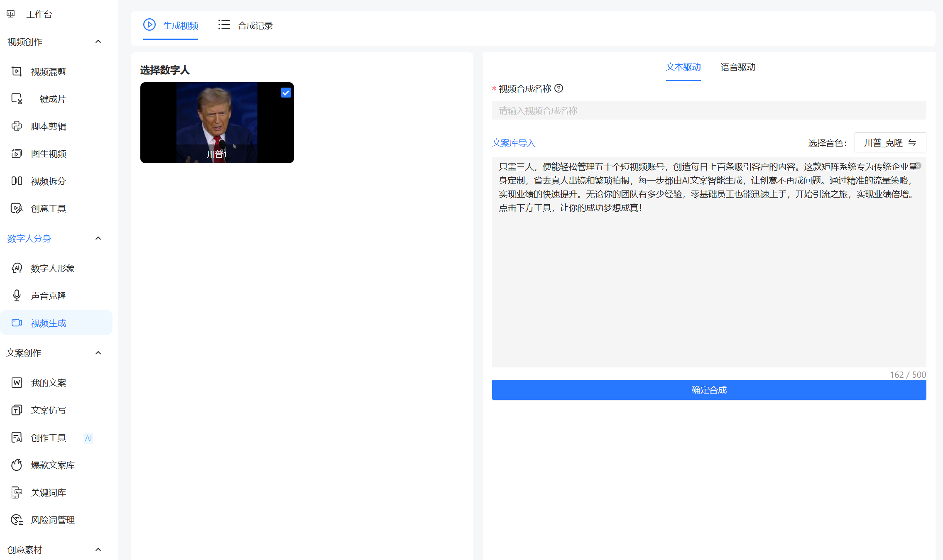Open the 视频拆分 icon
Screen dimensions: 943x560
click(17, 181)
